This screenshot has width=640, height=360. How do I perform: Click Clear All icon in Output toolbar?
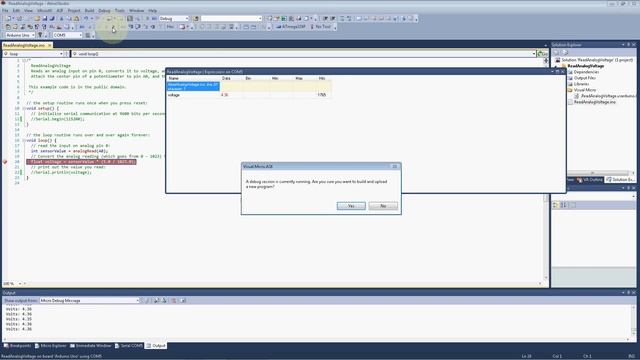pos(173,300)
